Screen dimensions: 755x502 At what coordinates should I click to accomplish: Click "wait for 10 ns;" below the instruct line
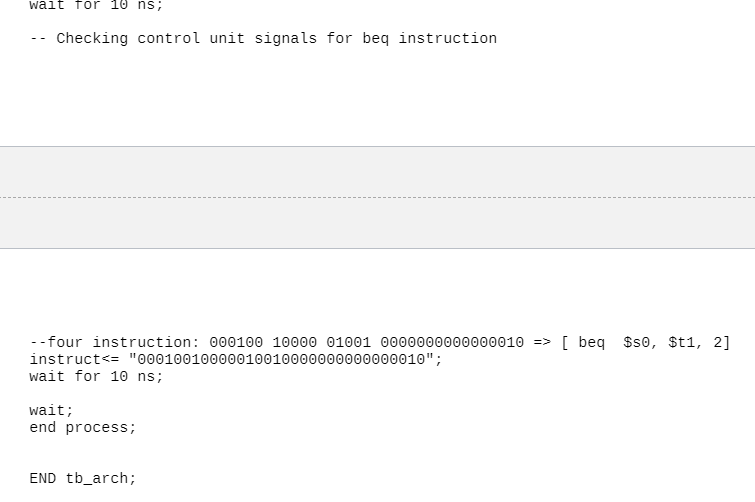(x=96, y=377)
